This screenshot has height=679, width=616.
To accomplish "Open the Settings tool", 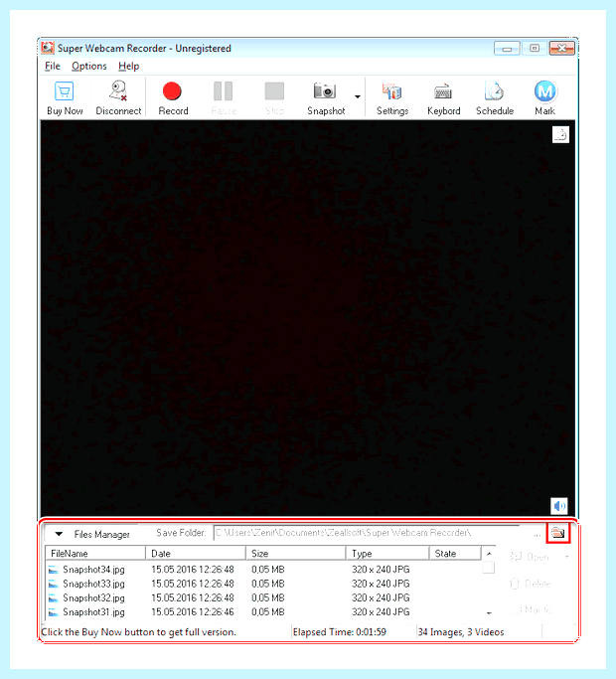I will point(392,97).
